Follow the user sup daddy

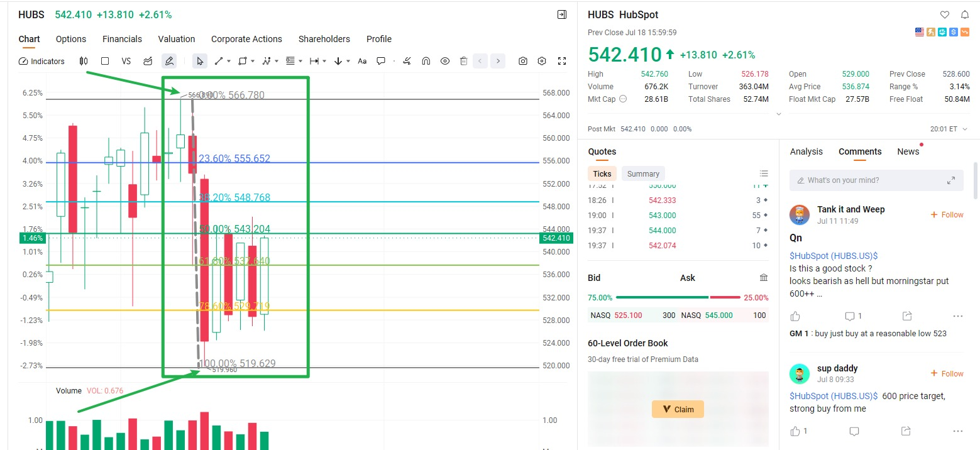(947, 374)
